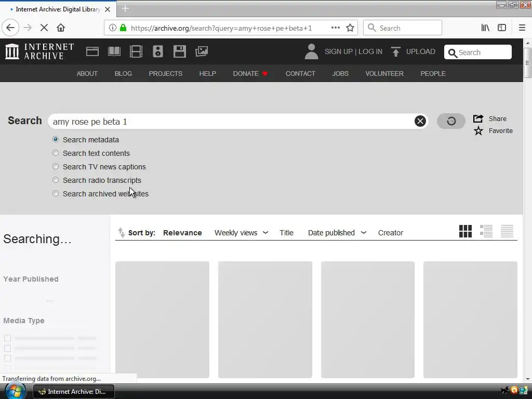The image size is (532, 399).
Task: Clear the search query with X
Action: (420, 121)
